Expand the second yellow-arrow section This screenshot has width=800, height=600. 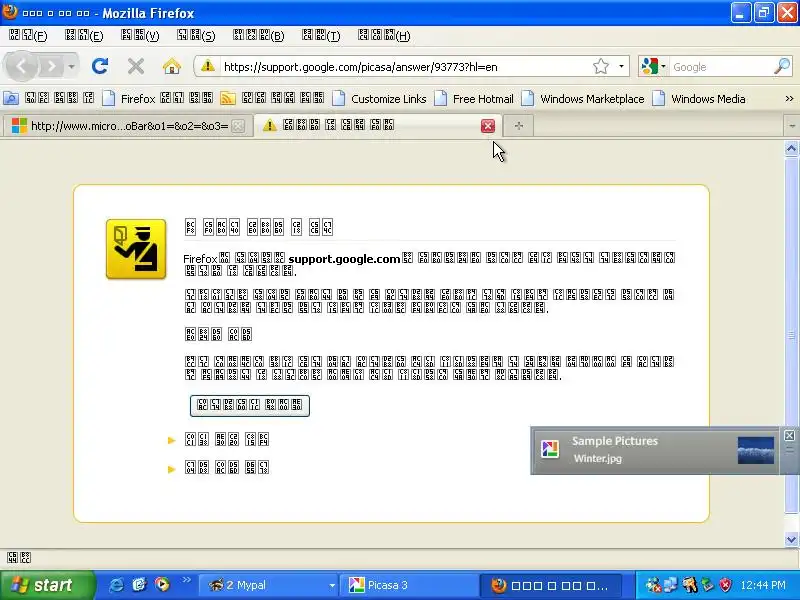coord(171,468)
